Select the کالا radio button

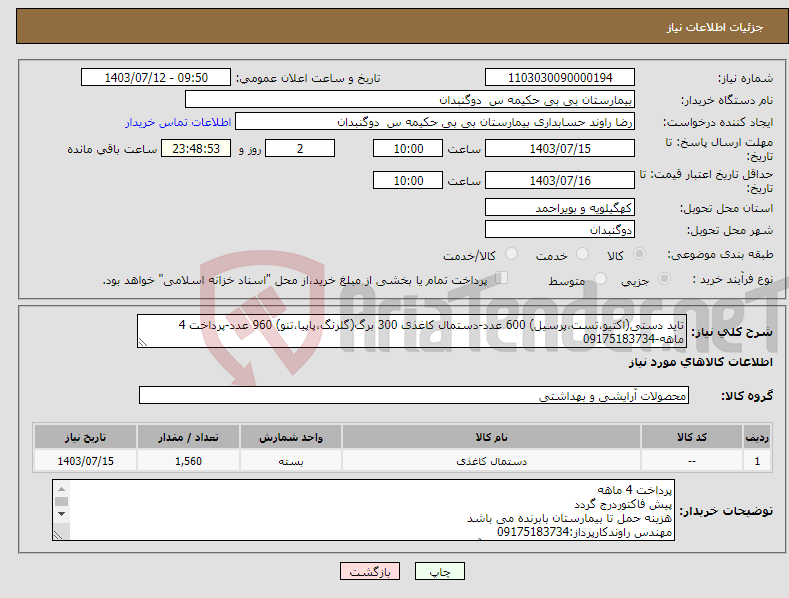pyautogui.click(x=639, y=254)
